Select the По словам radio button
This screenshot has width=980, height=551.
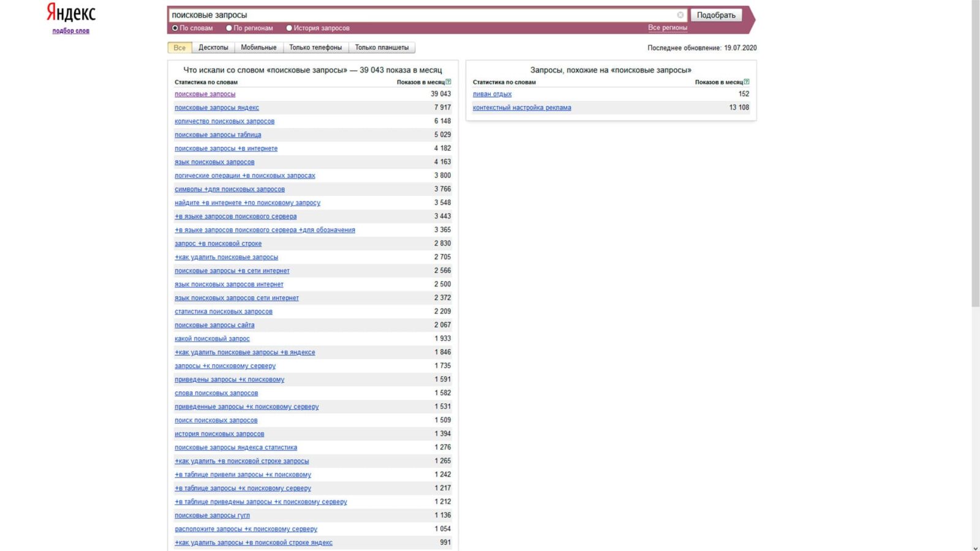(175, 28)
